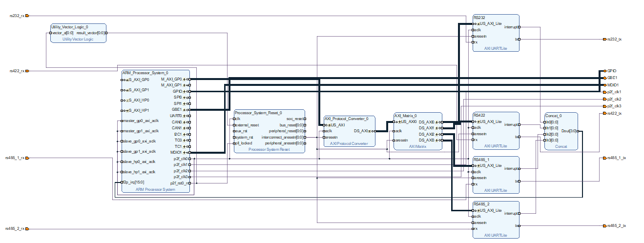The image size is (644, 243).
Task: Expand the SPI0 interface on ARM block
Action: [x=185, y=98]
